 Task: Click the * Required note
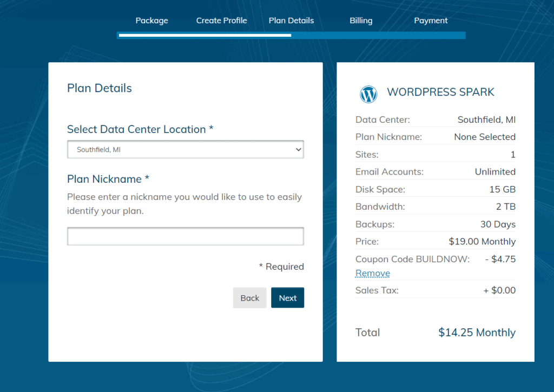coord(281,267)
